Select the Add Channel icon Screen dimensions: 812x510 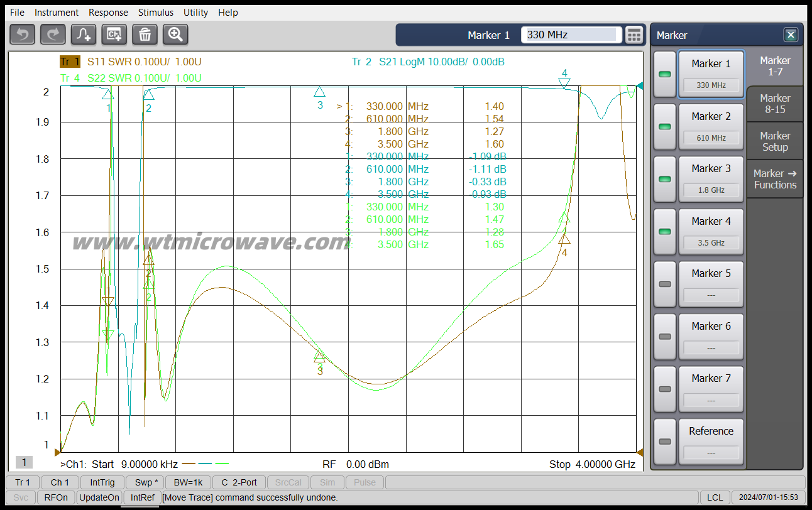(114, 35)
